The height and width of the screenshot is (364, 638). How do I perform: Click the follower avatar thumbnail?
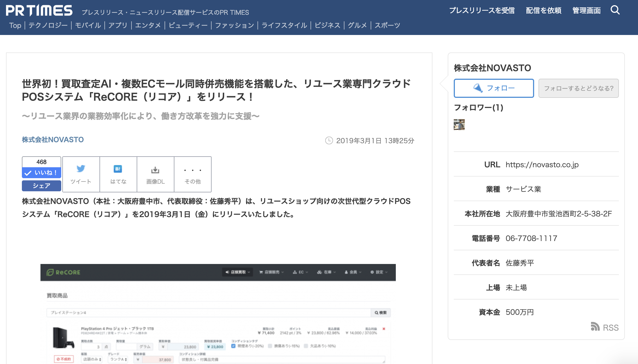point(459,125)
